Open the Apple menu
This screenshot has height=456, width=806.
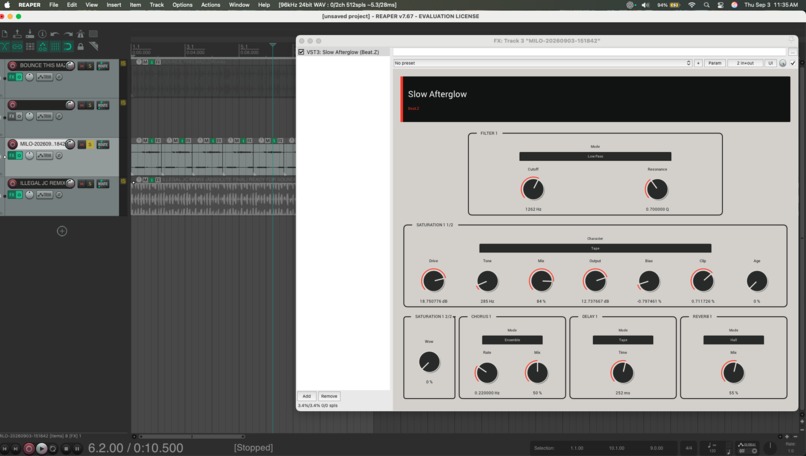pos(7,5)
